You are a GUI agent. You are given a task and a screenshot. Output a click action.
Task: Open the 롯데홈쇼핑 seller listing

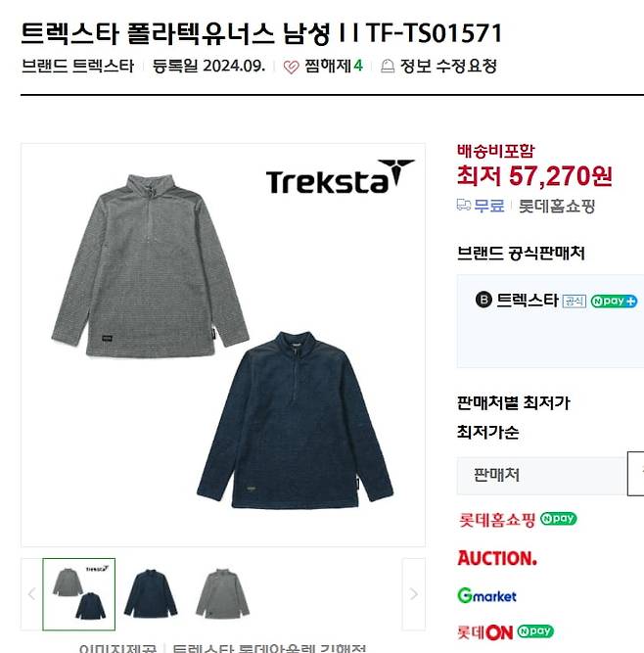(496, 520)
